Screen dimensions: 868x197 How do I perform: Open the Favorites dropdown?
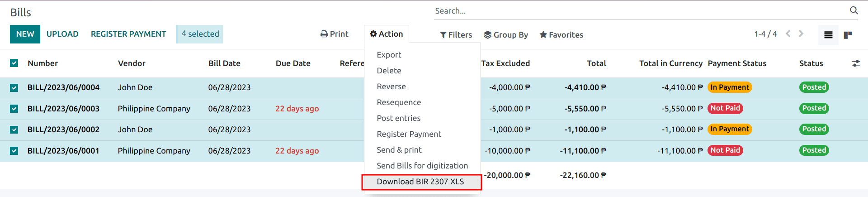click(x=561, y=35)
